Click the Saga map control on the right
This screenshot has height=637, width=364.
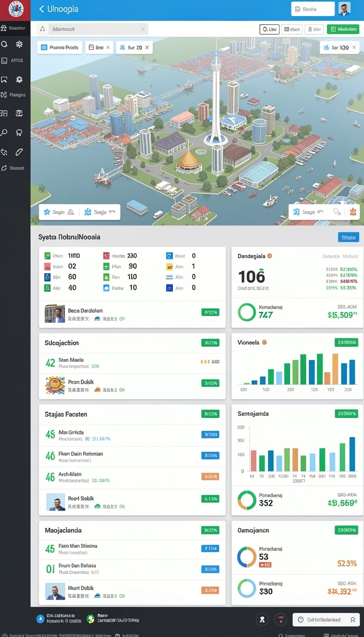click(x=309, y=212)
